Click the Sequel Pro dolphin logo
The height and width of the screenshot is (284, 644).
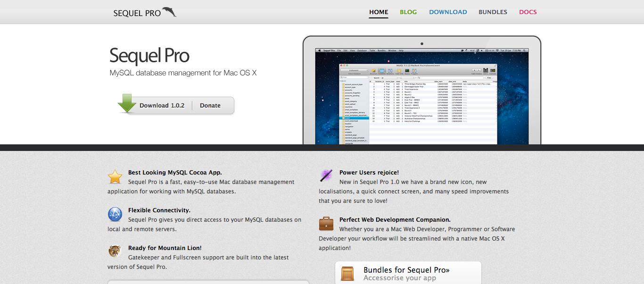(x=169, y=12)
